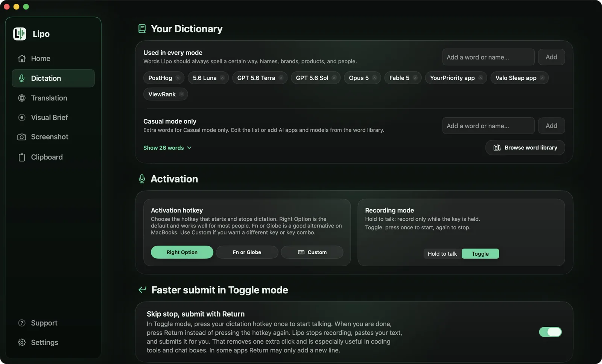Click the Lipo app logo icon
This screenshot has height=364, width=602.
click(x=20, y=34)
